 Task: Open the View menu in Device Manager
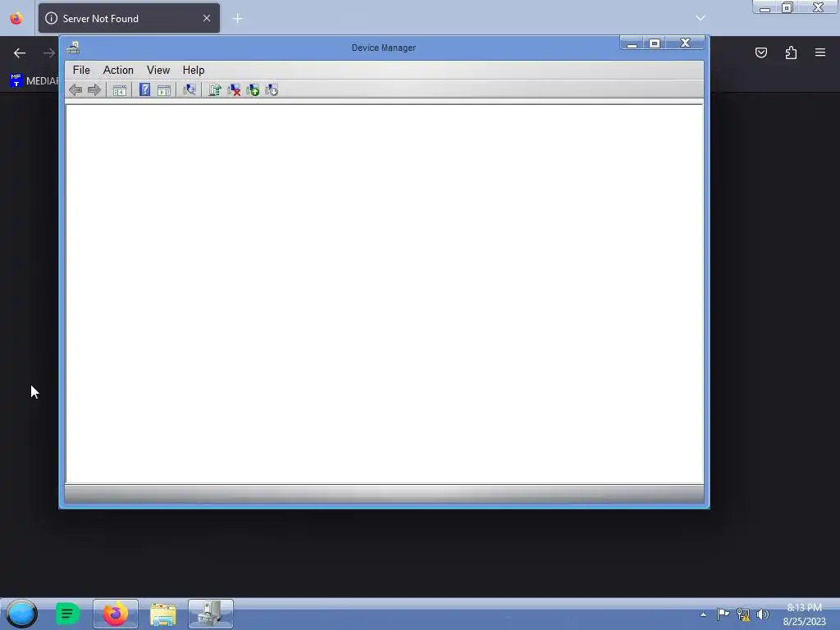pos(158,71)
